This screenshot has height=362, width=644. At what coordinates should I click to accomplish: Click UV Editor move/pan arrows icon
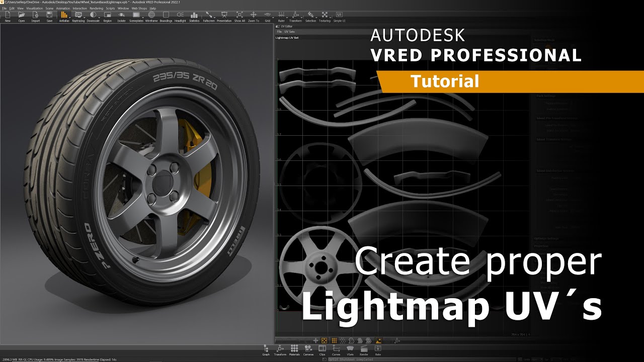click(315, 341)
